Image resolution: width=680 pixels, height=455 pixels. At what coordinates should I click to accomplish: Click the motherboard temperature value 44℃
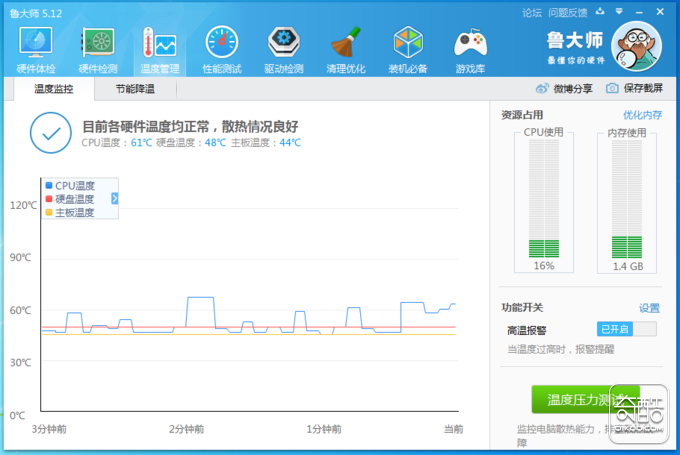(x=290, y=143)
